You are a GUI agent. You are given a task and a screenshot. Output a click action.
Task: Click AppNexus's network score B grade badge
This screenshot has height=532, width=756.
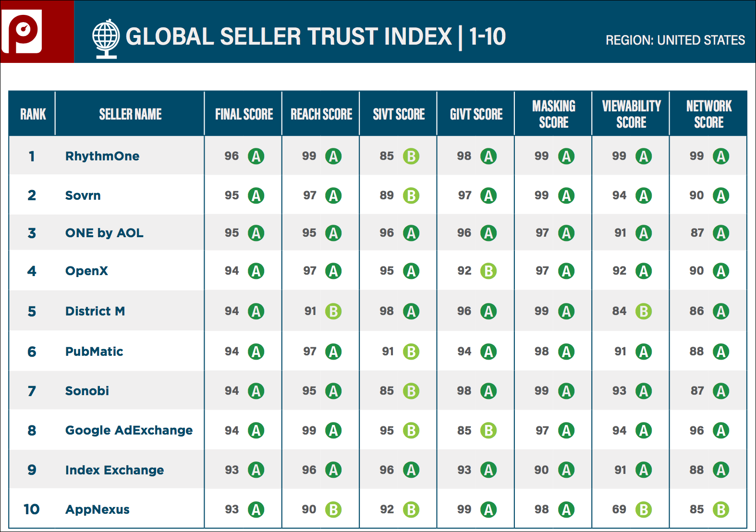point(721,509)
